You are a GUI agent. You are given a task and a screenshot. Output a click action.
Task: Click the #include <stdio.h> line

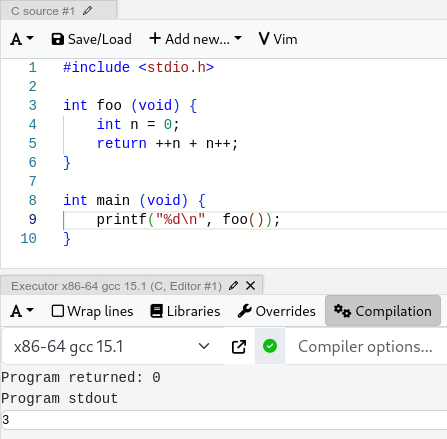coord(138,68)
